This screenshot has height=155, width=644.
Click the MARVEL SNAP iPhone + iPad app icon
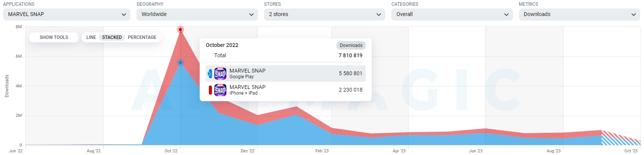220,90
